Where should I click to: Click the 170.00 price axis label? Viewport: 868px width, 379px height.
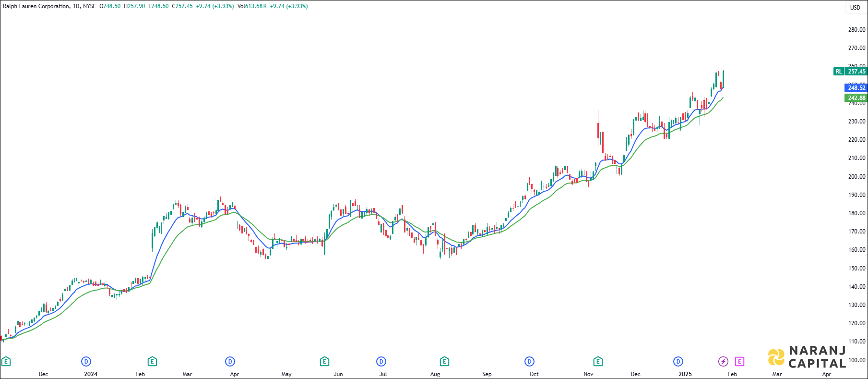click(856, 232)
